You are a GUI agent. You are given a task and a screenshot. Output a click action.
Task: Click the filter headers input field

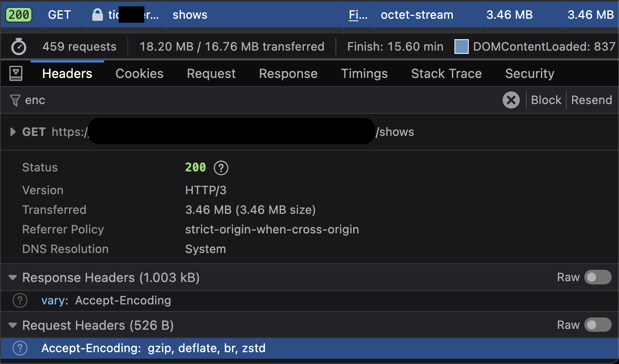tap(245, 100)
